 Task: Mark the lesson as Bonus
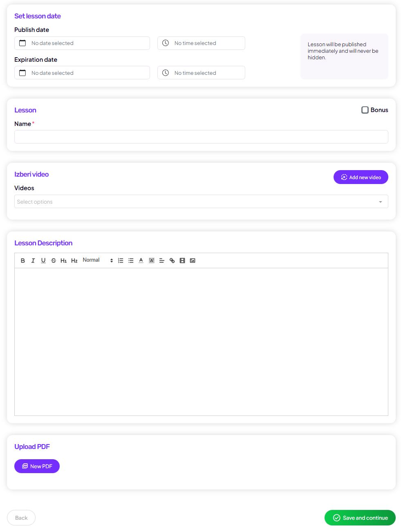click(365, 110)
